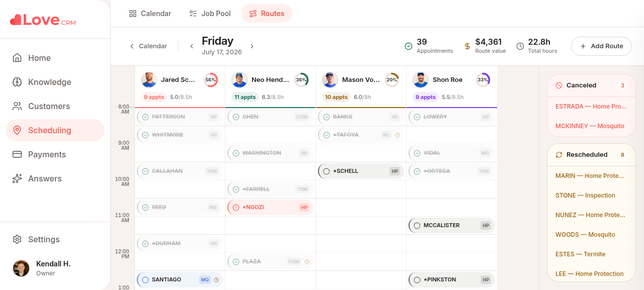Viewport: 644px width, 290px height.
Task: Click the Payments card icon in sidebar
Action: pos(17,154)
